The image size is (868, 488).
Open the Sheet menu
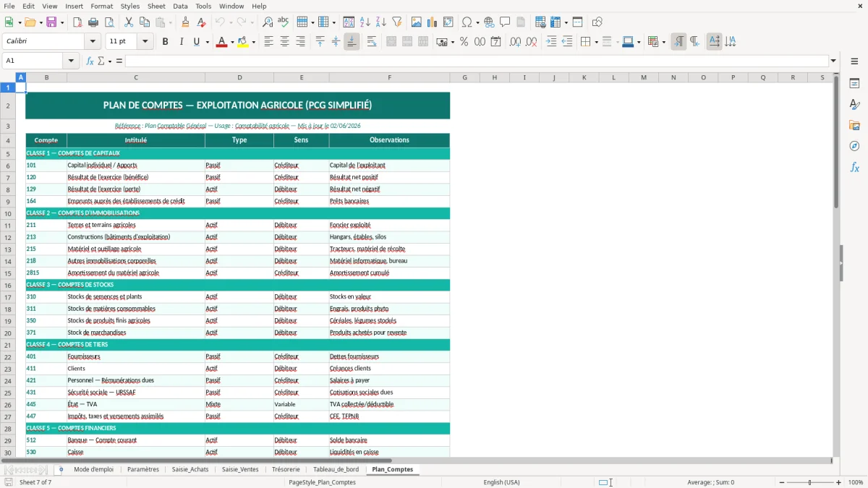156,6
